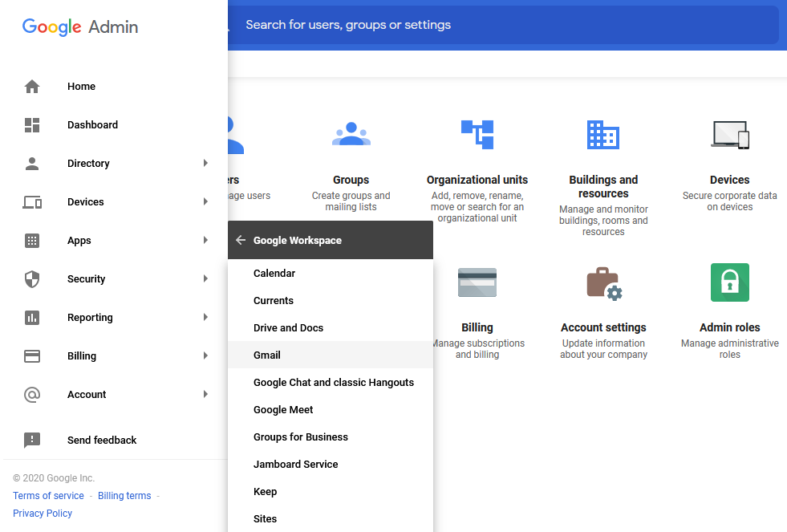Screen dimensions: 787x532
Task: Click the back arrow beside Google Workspace
Action: pos(241,241)
